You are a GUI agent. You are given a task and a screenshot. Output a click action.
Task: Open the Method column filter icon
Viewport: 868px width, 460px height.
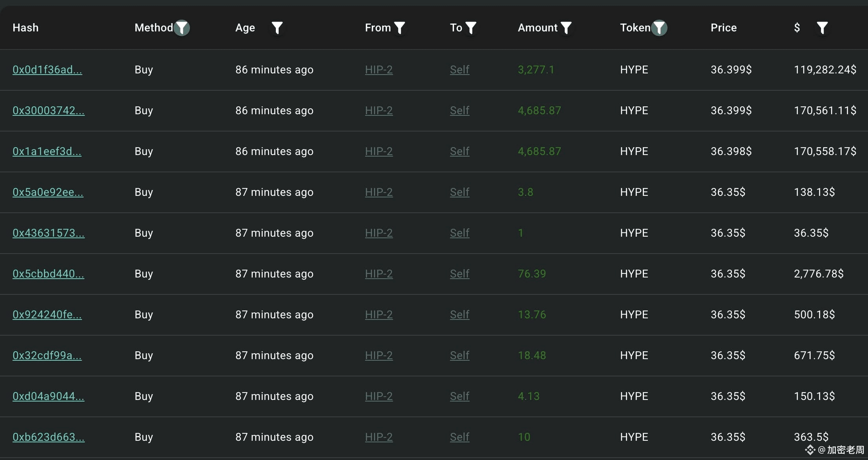pos(182,28)
